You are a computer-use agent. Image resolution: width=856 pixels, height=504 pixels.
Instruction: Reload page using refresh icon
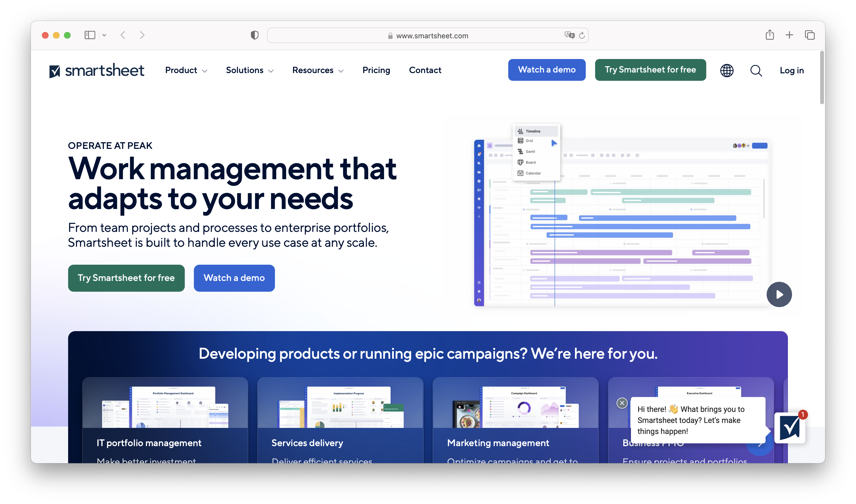tap(582, 35)
